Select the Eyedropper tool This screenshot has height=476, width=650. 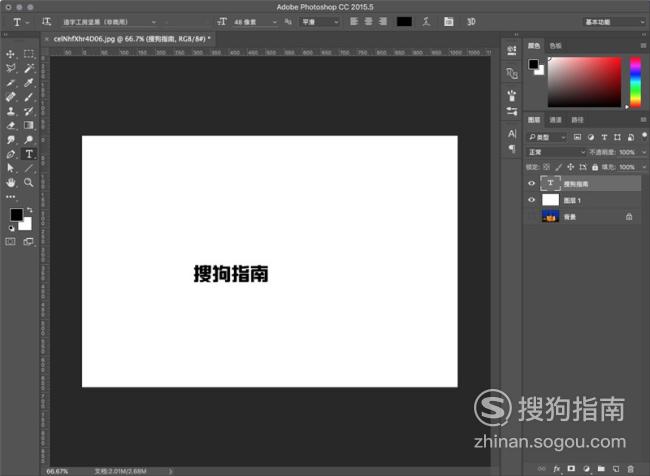[x=29, y=83]
